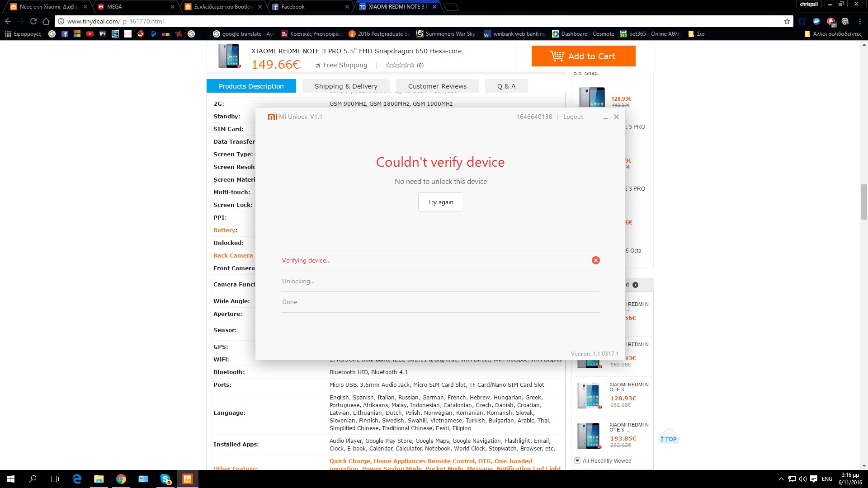868x488 pixels.
Task: Click the browser home icon
Action: coord(46,21)
